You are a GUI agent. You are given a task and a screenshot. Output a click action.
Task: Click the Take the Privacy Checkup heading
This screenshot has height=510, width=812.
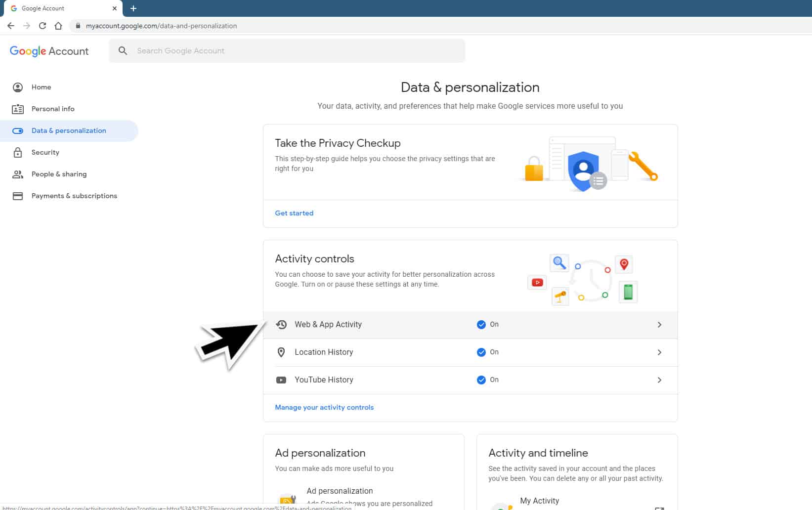pos(338,143)
